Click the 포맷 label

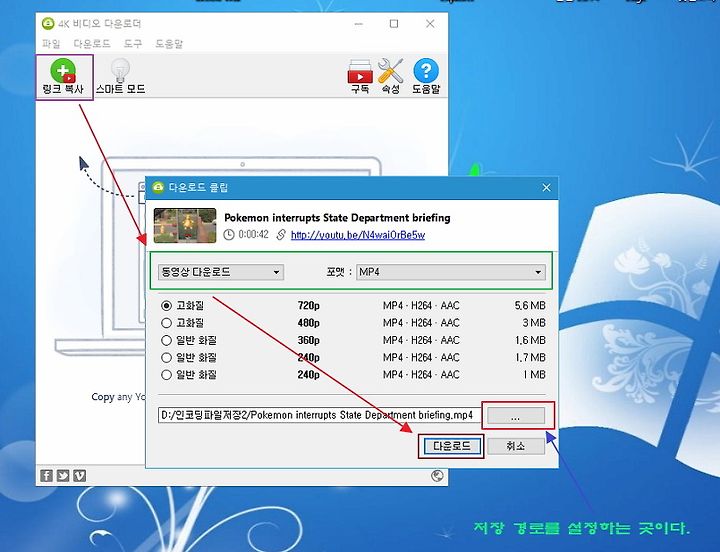338,272
